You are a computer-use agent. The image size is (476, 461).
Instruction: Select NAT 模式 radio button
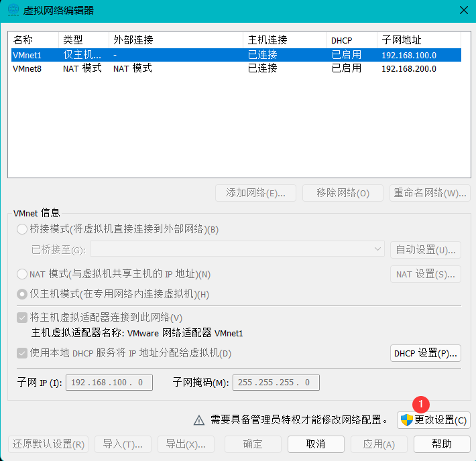coord(22,274)
